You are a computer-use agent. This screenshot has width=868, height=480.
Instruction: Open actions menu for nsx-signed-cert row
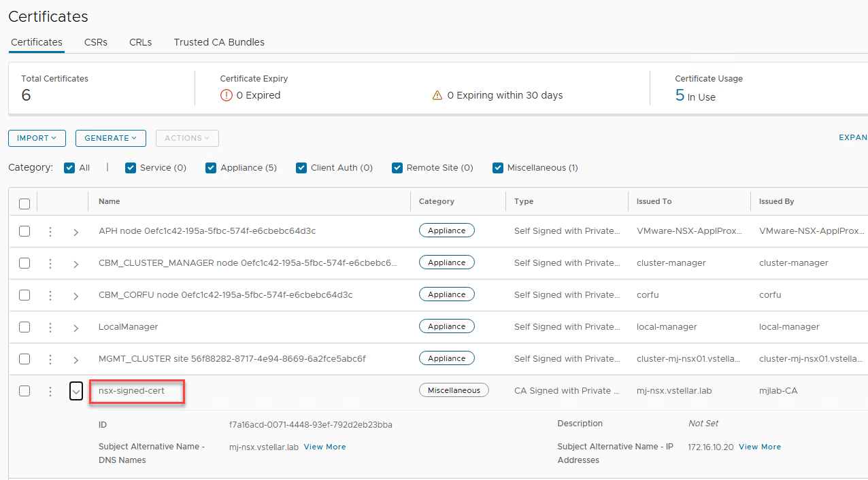(50, 391)
